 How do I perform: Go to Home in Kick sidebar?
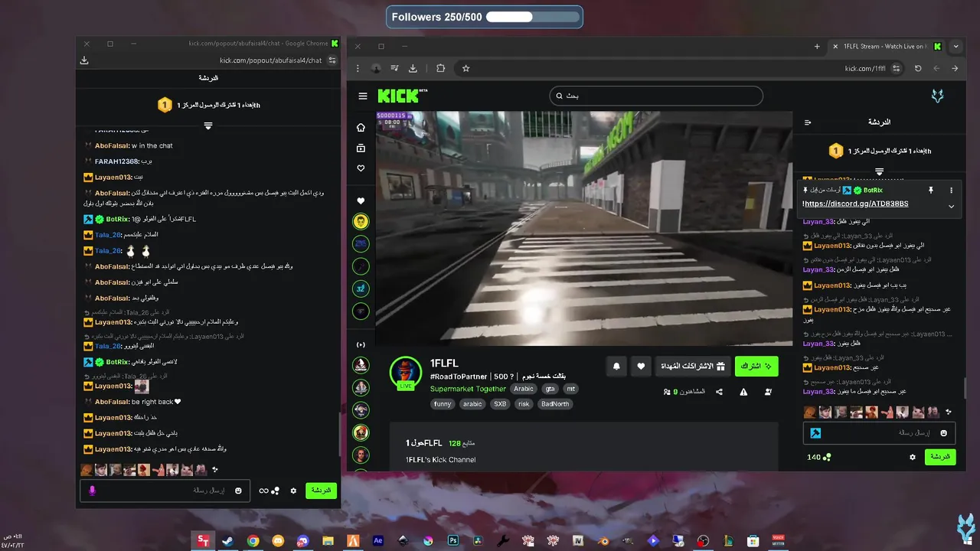(361, 127)
